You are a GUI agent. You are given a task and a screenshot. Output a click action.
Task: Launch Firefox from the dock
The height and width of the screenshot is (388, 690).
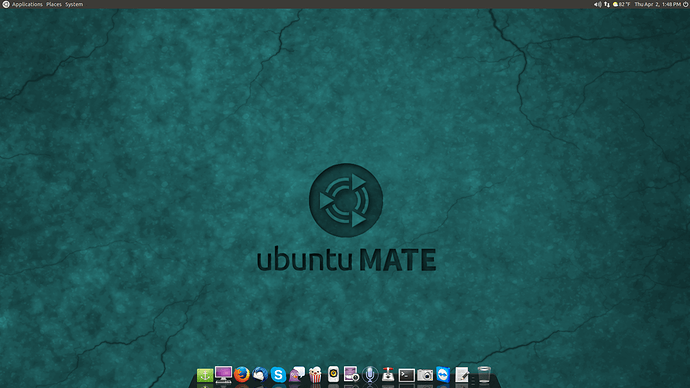pos(242,374)
